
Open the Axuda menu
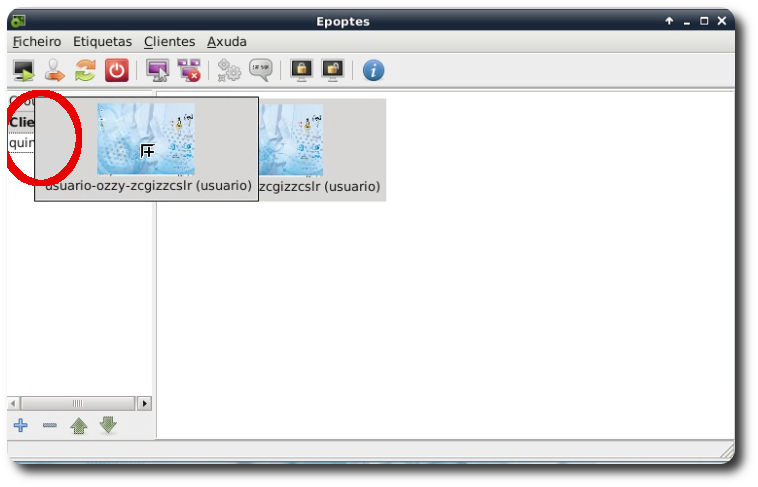click(x=227, y=42)
